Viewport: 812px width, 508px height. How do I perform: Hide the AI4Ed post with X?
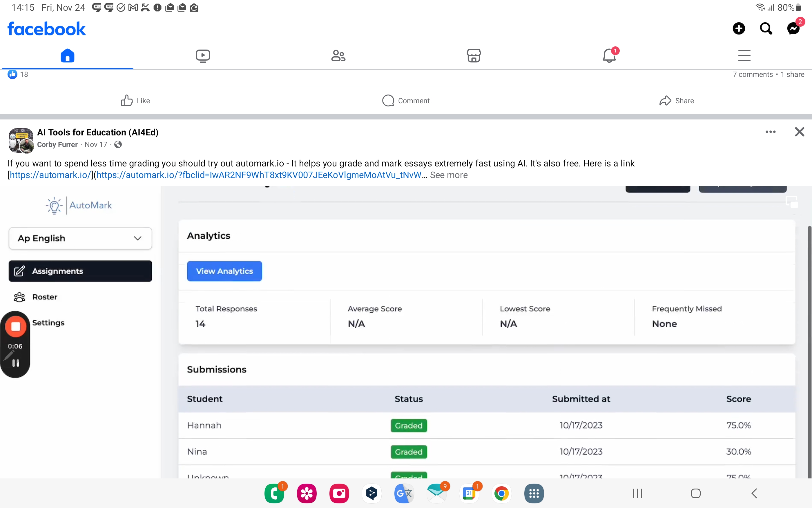click(799, 132)
